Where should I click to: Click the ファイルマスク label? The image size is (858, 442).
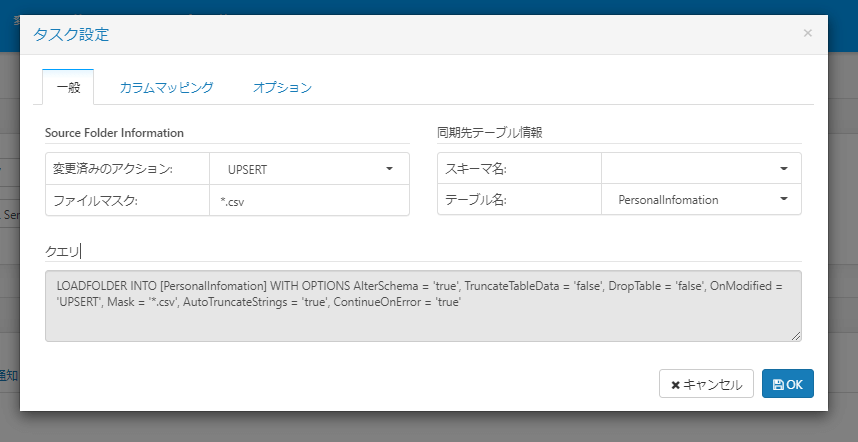[95, 201]
